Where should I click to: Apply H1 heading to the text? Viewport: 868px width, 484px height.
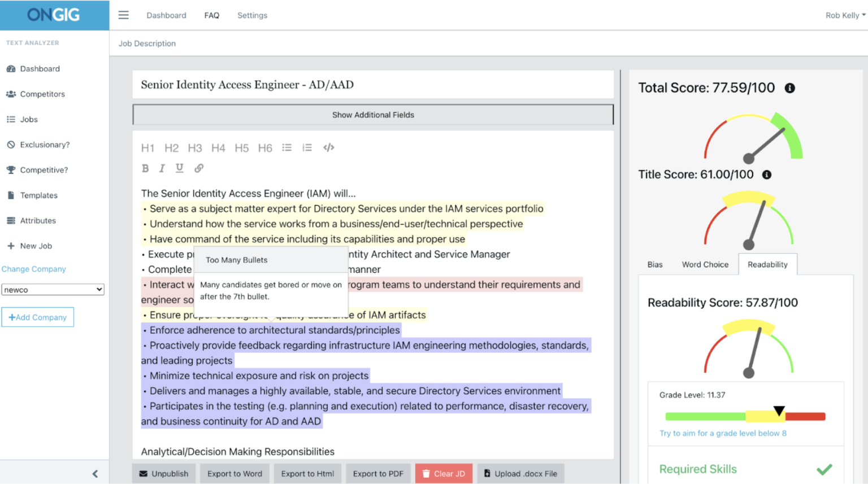click(x=147, y=147)
